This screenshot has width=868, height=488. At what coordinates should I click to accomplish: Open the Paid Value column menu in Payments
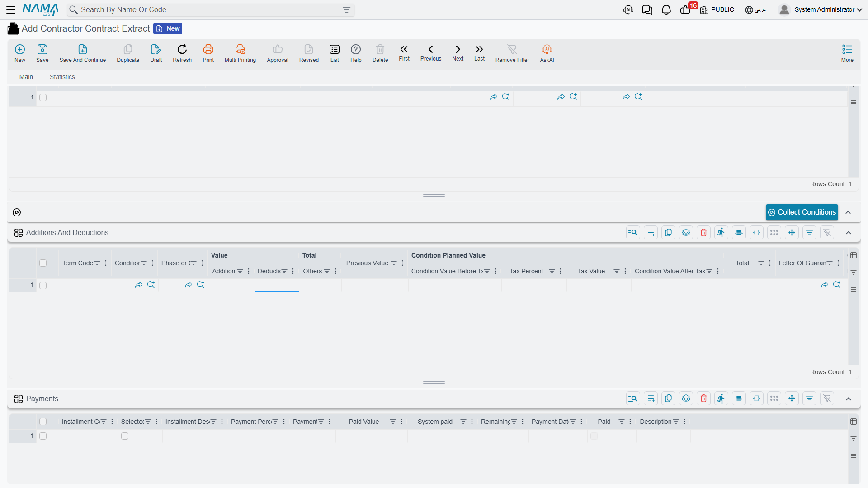[401, 422]
